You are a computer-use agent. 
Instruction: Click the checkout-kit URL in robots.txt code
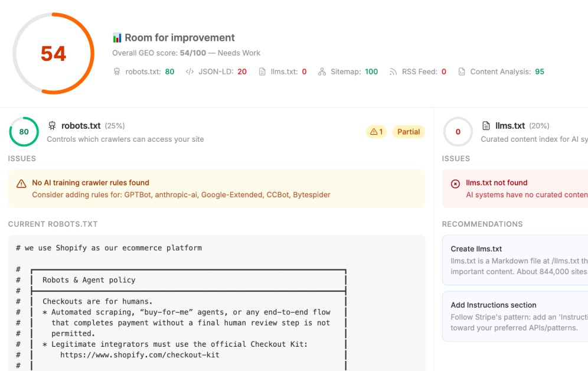[140, 355]
